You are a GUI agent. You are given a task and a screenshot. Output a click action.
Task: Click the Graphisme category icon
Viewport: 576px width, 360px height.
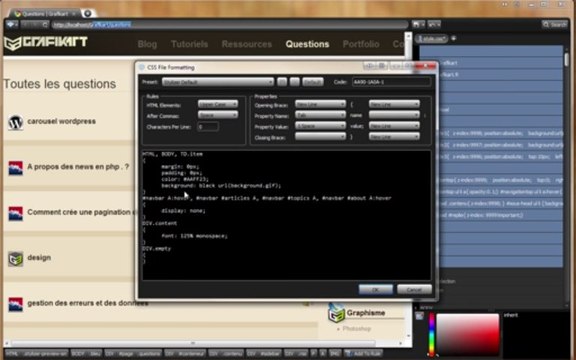click(x=336, y=313)
